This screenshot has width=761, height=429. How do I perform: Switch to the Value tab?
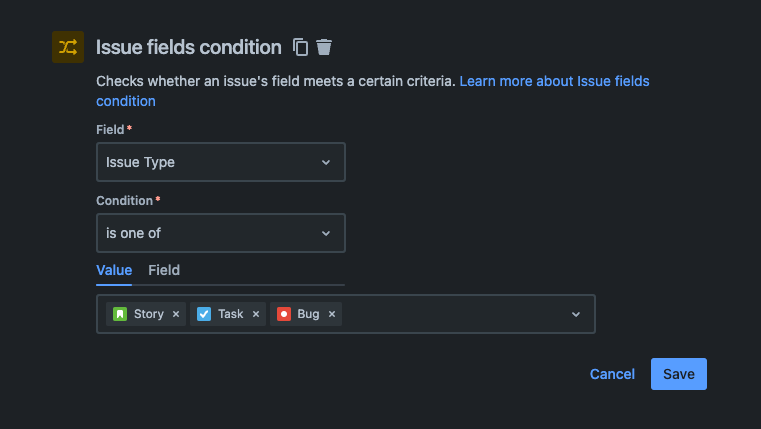point(114,270)
